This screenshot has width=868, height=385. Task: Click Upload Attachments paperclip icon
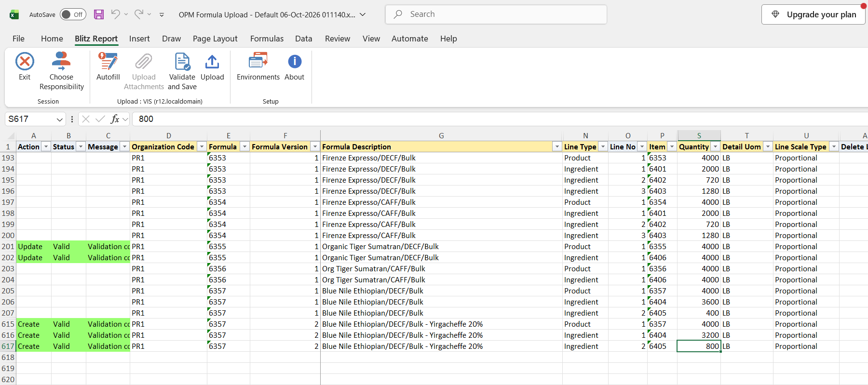(144, 62)
